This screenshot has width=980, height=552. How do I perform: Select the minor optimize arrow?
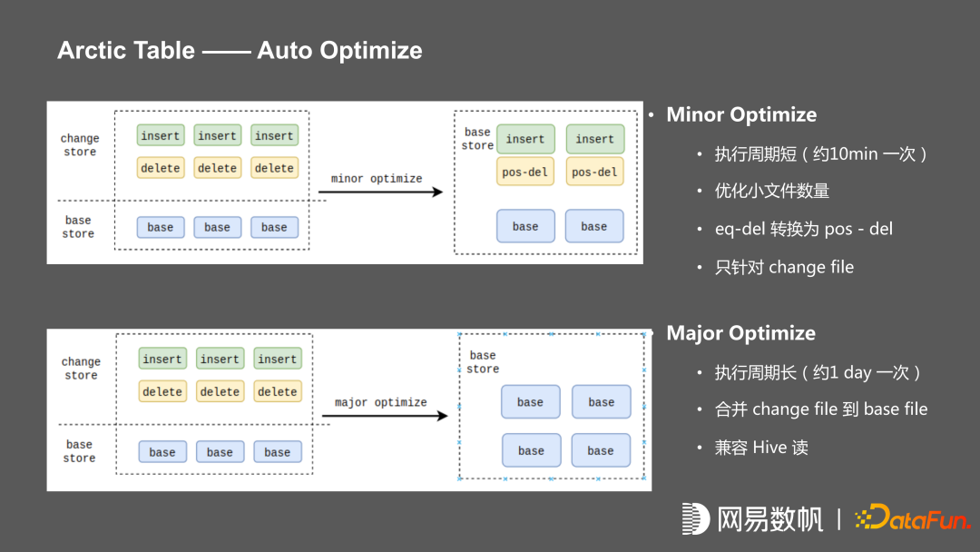[x=380, y=192]
